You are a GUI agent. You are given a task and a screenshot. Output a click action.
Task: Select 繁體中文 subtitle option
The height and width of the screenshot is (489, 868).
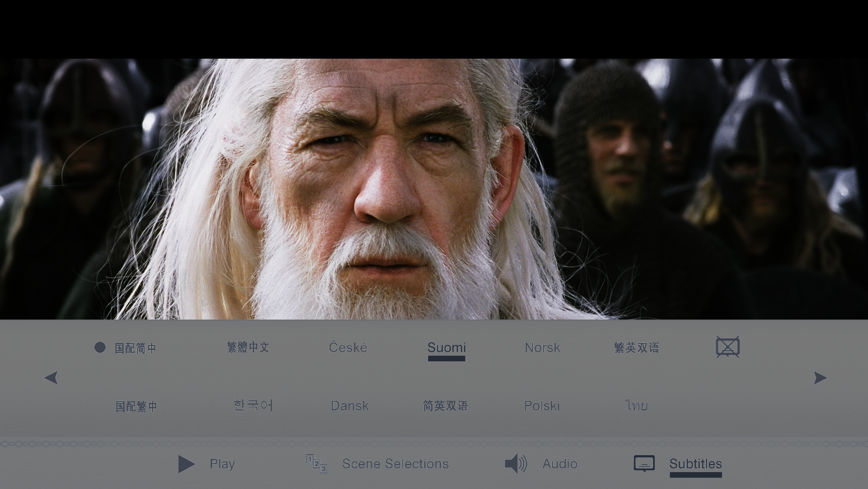coord(248,347)
